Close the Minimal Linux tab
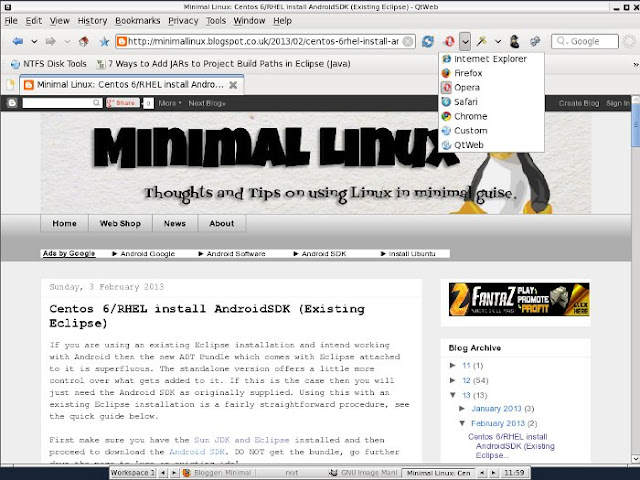Image resolution: width=640 pixels, height=480 pixels. [x=233, y=85]
